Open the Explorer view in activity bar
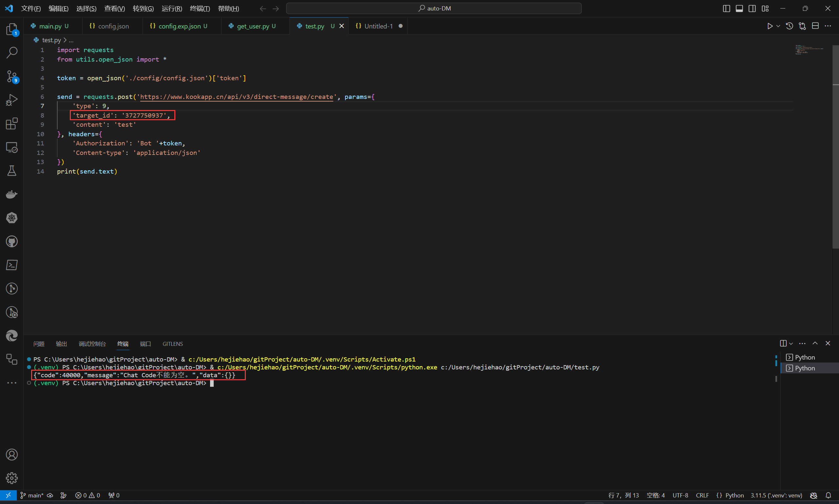The height and width of the screenshot is (504, 839). click(x=12, y=29)
